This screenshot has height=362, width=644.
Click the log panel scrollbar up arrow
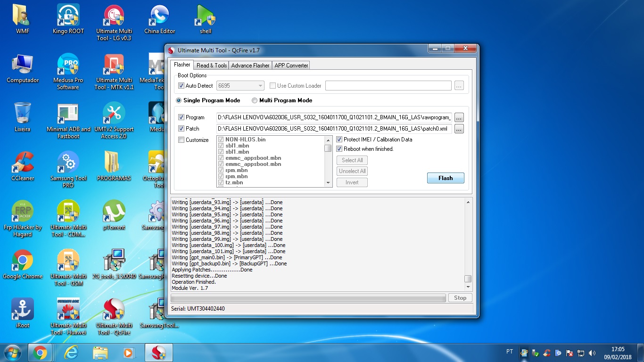(x=468, y=202)
